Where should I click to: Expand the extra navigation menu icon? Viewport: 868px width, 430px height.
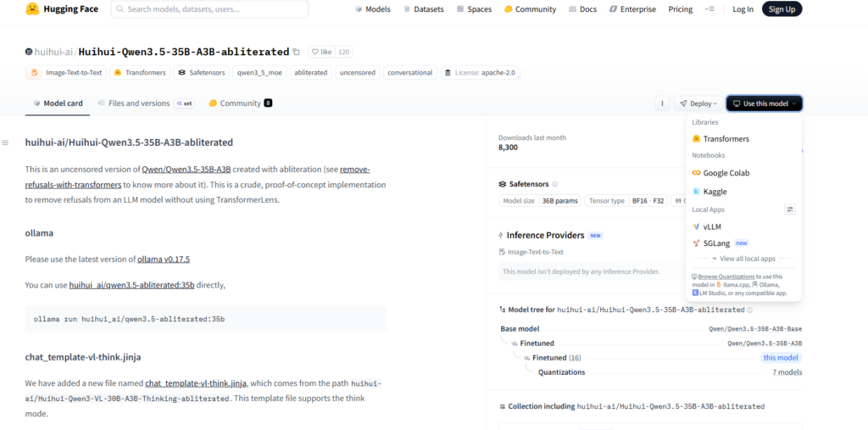(709, 8)
